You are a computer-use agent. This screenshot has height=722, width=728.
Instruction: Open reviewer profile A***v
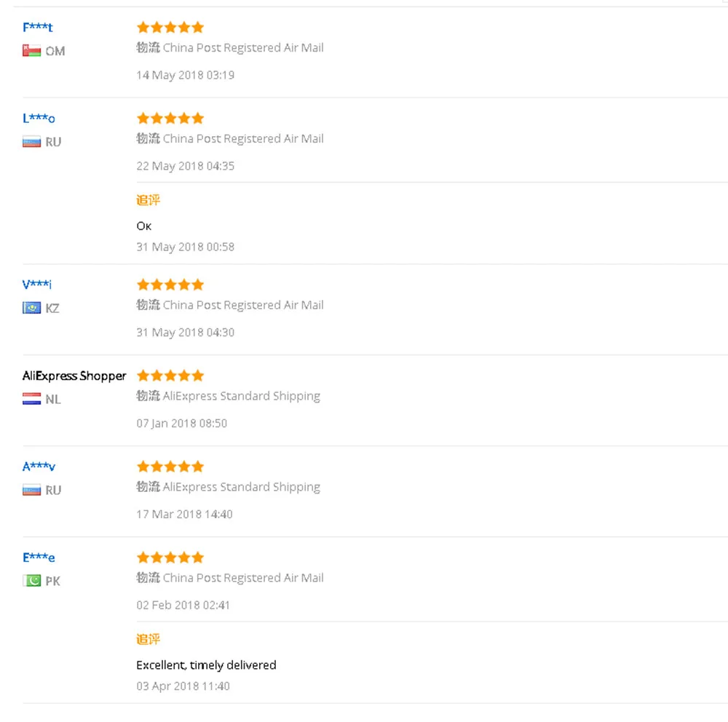click(x=39, y=467)
